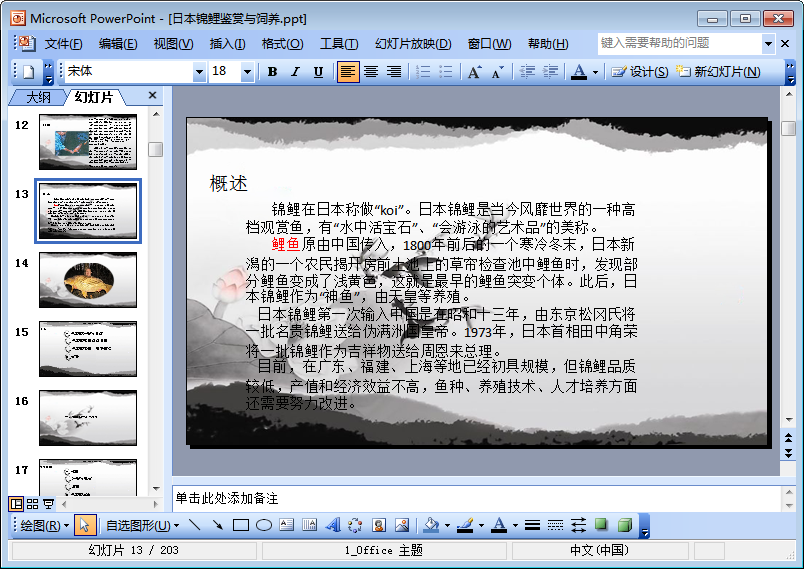Select the Arrow drawing tool
Screen dimensions: 804x569
217,525
